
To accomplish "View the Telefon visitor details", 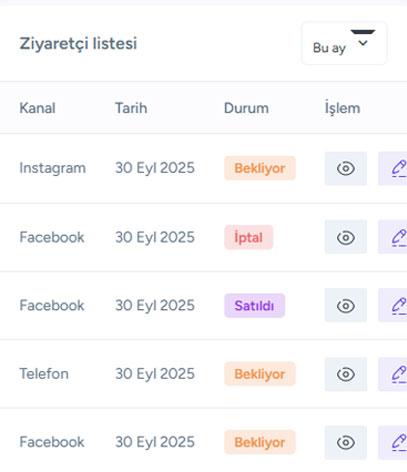I will click(346, 374).
